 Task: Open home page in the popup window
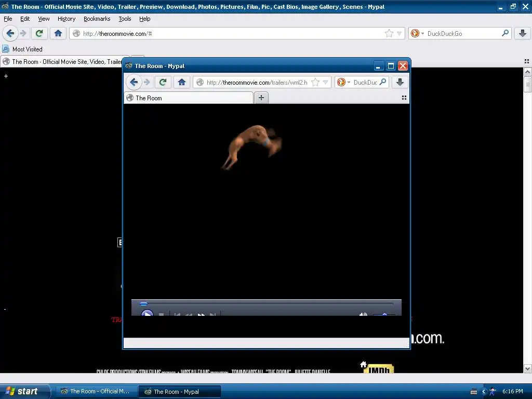pyautogui.click(x=181, y=82)
